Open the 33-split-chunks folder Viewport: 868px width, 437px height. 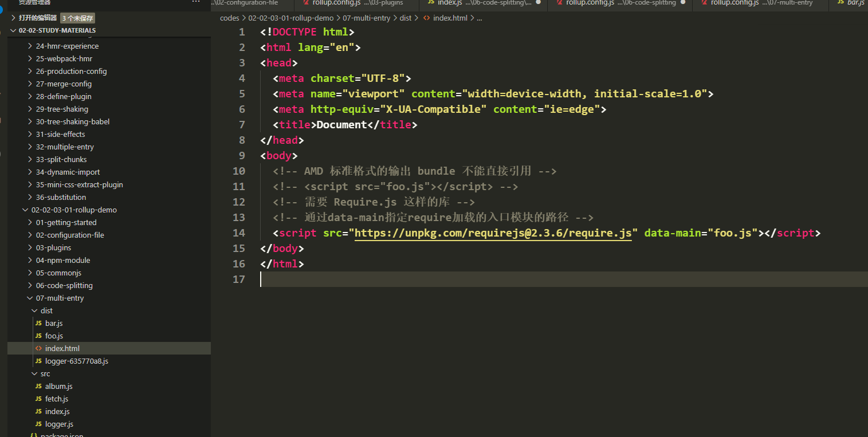pyautogui.click(x=61, y=160)
